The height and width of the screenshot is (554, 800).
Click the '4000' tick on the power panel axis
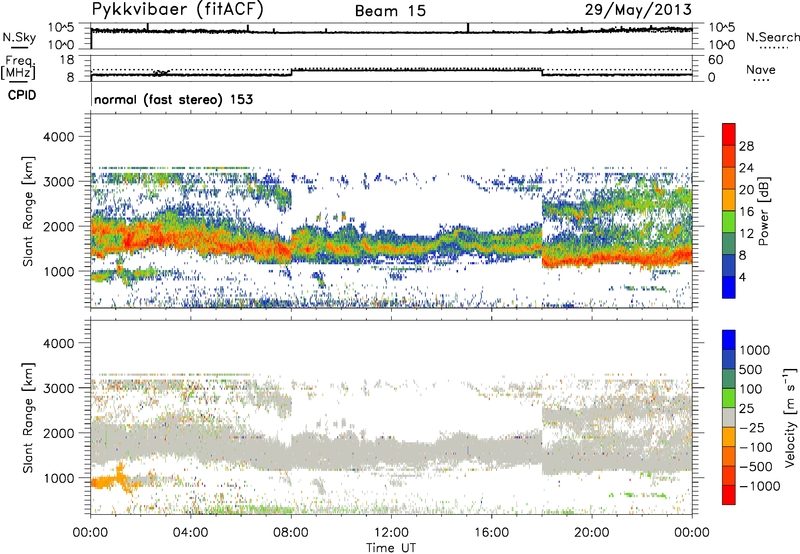tap(58, 137)
